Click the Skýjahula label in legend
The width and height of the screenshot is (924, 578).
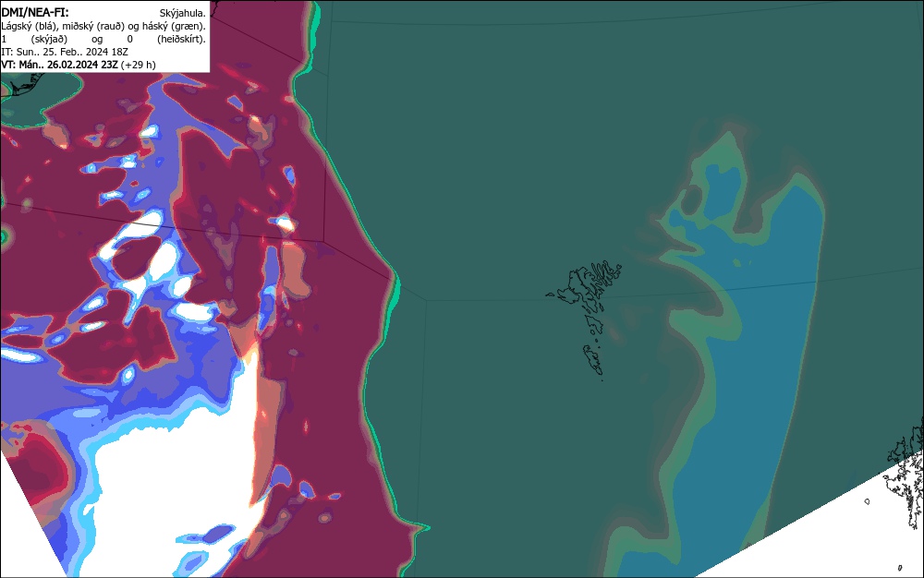click(x=183, y=13)
